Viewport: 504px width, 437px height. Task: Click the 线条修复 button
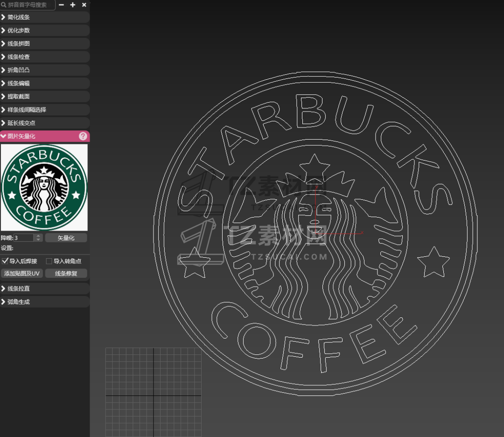tap(66, 274)
